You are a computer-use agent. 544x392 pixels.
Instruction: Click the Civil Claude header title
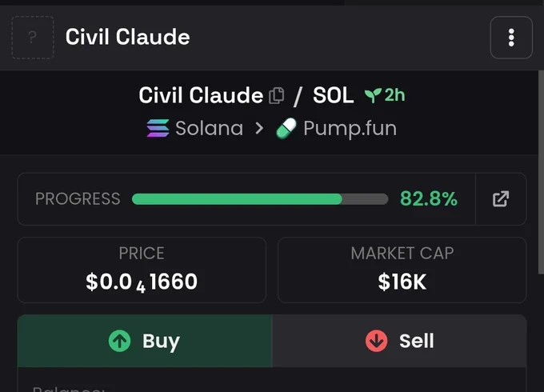pos(128,37)
